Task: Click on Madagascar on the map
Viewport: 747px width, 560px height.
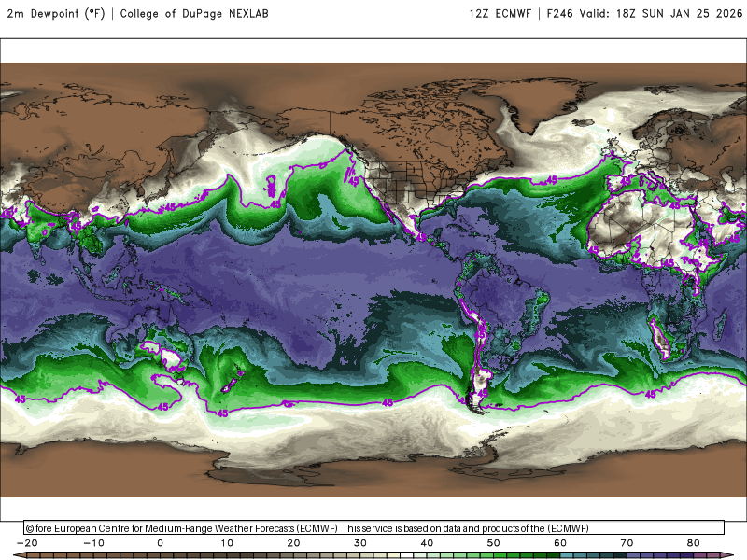Action: [x=719, y=325]
